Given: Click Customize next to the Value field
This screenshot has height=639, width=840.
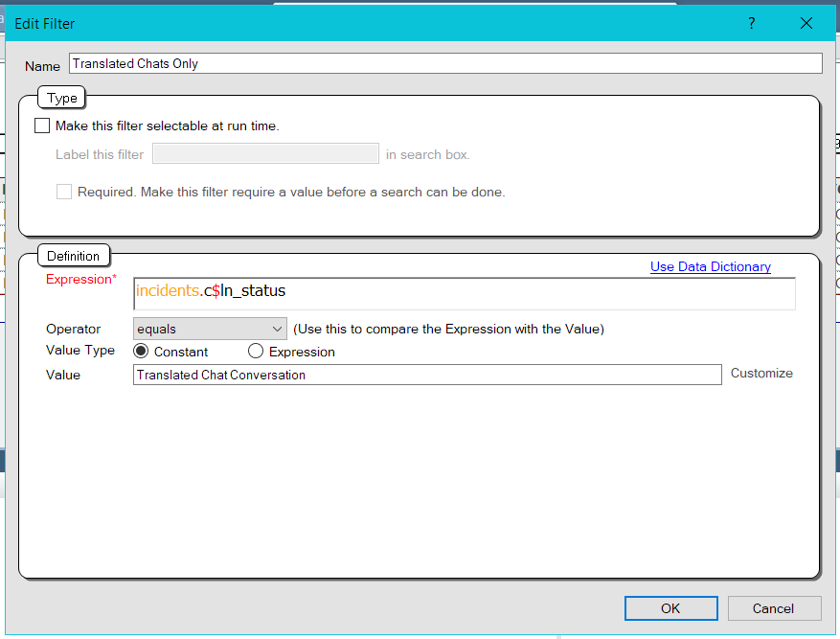Looking at the screenshot, I should click(x=761, y=374).
